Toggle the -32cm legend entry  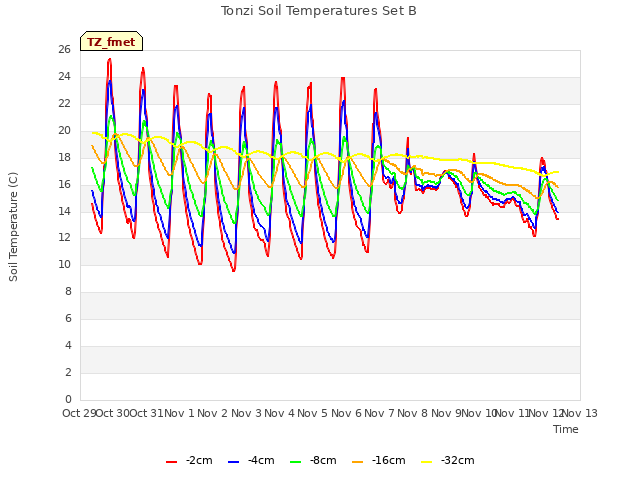[x=448, y=461]
